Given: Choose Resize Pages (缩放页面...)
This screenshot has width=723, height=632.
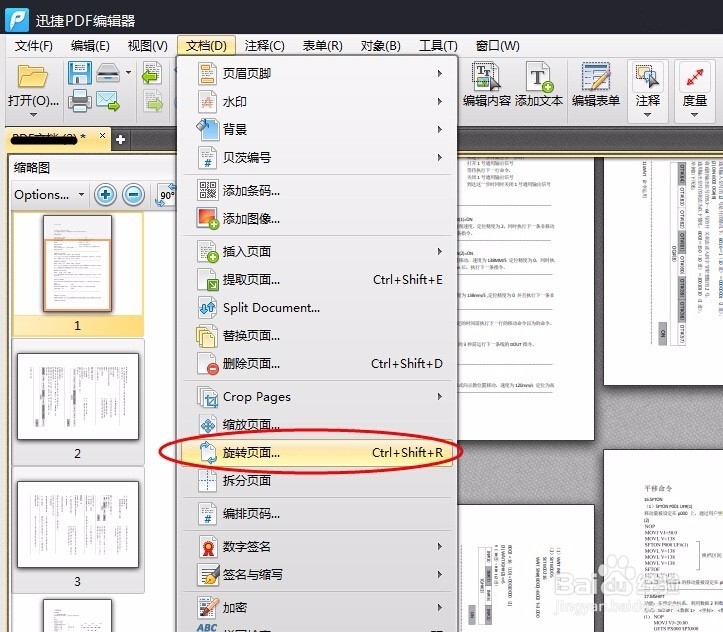Looking at the screenshot, I should click(x=317, y=425).
